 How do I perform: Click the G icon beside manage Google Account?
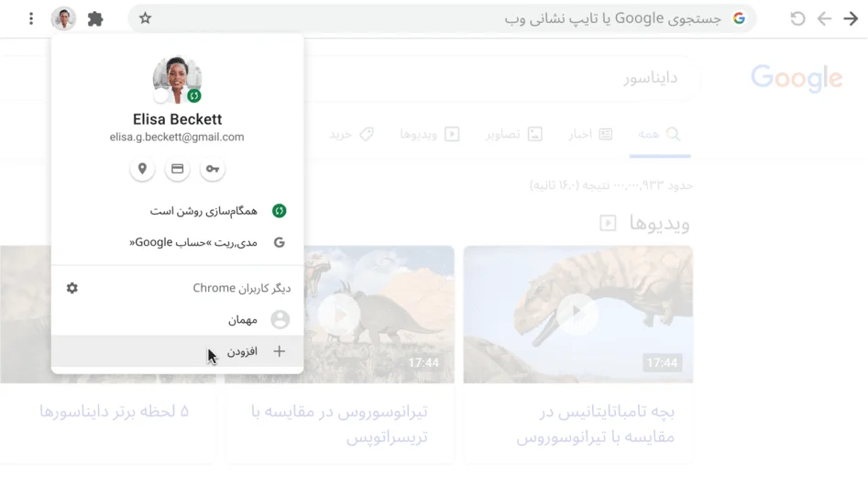279,242
